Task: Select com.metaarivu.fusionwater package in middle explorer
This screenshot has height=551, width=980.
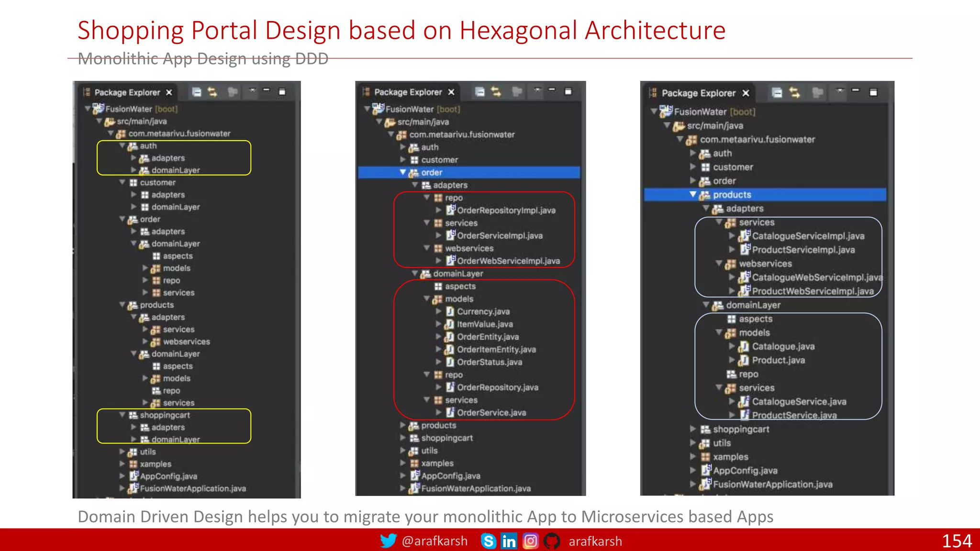Action: pyautogui.click(x=462, y=135)
